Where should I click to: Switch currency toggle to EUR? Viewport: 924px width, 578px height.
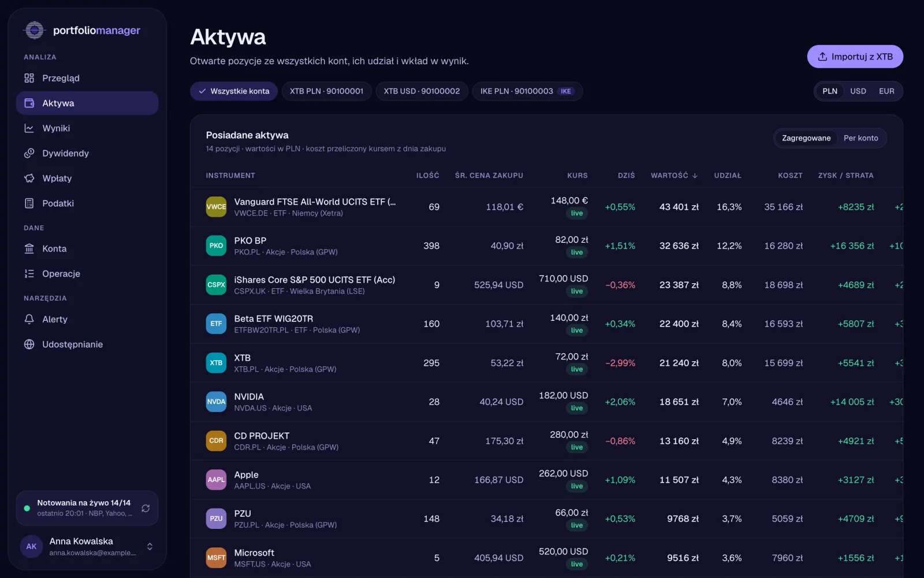point(886,91)
